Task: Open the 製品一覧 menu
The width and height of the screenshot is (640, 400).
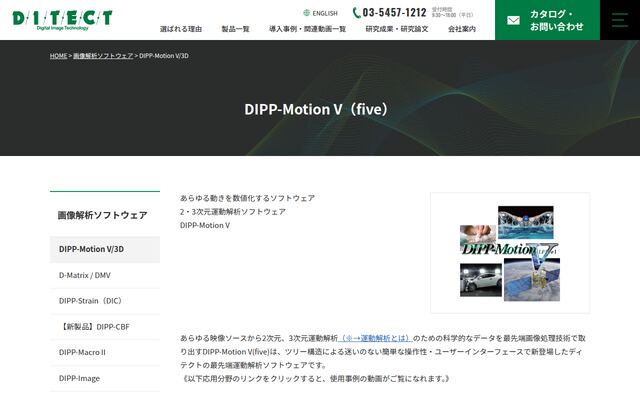Action: click(236, 29)
